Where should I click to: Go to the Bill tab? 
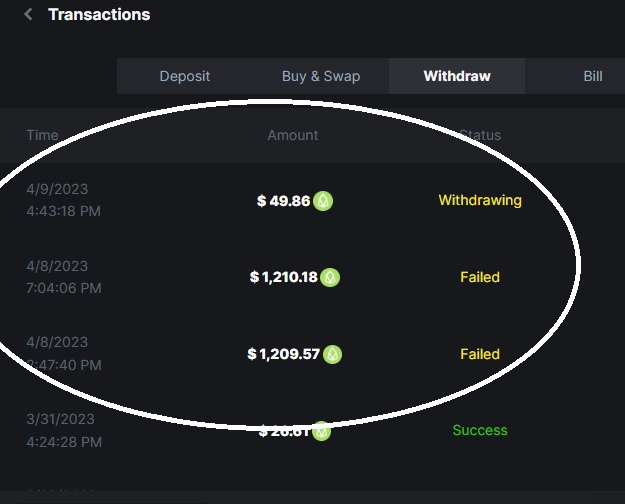click(593, 76)
